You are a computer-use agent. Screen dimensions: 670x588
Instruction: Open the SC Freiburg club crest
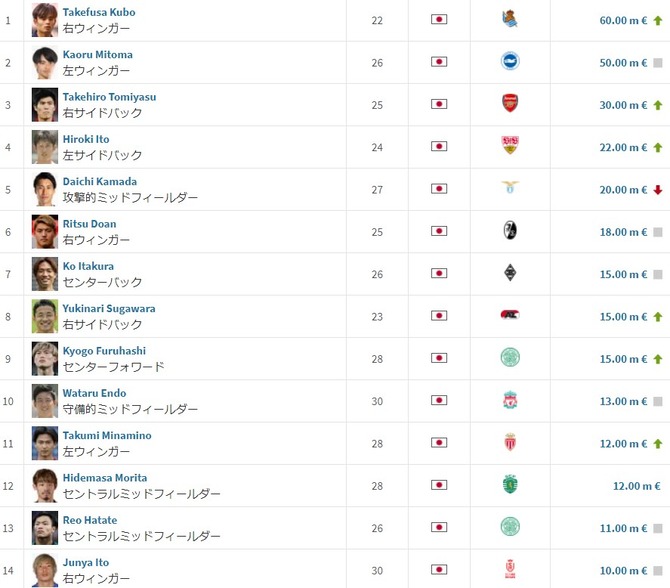click(510, 230)
